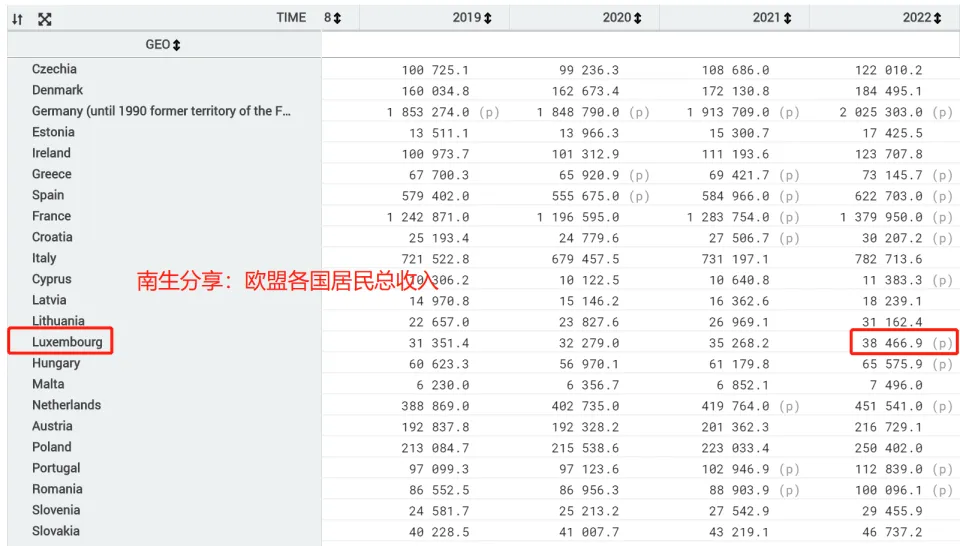
Task: Sort table by the 2019 column arrows
Action: click(x=487, y=19)
